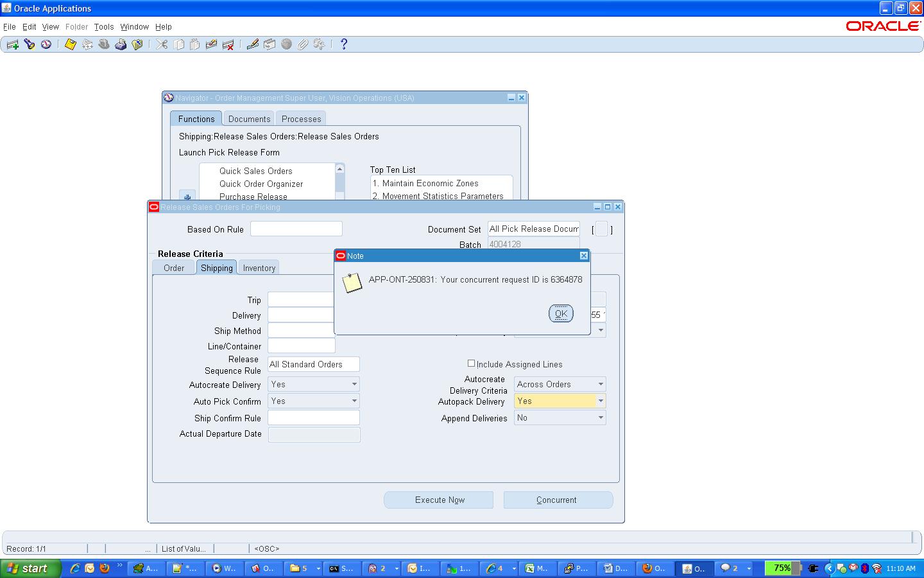The width and height of the screenshot is (924, 578).
Task: Click the Trip input field
Action: pos(301,299)
